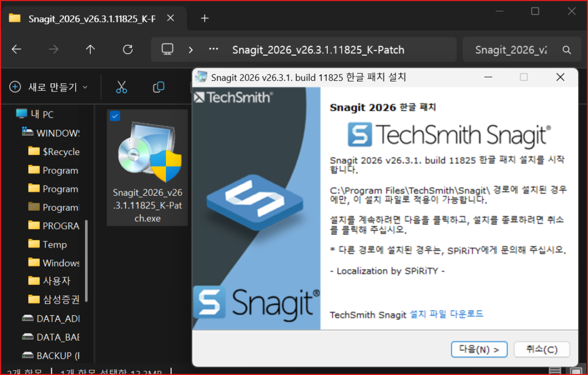Image resolution: width=588 pixels, height=375 pixels.
Task: Click the PC monitor icon in address bar
Action: pyautogui.click(x=167, y=49)
